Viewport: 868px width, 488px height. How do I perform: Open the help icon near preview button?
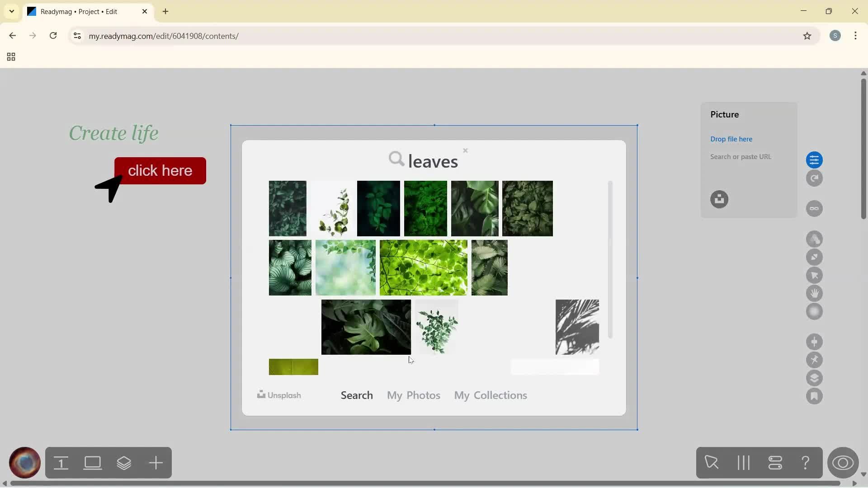[x=806, y=463]
